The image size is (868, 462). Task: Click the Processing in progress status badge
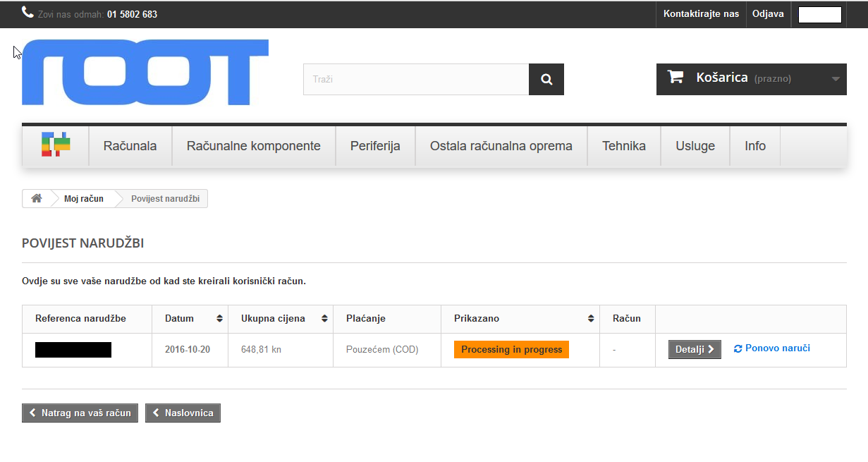click(x=512, y=349)
